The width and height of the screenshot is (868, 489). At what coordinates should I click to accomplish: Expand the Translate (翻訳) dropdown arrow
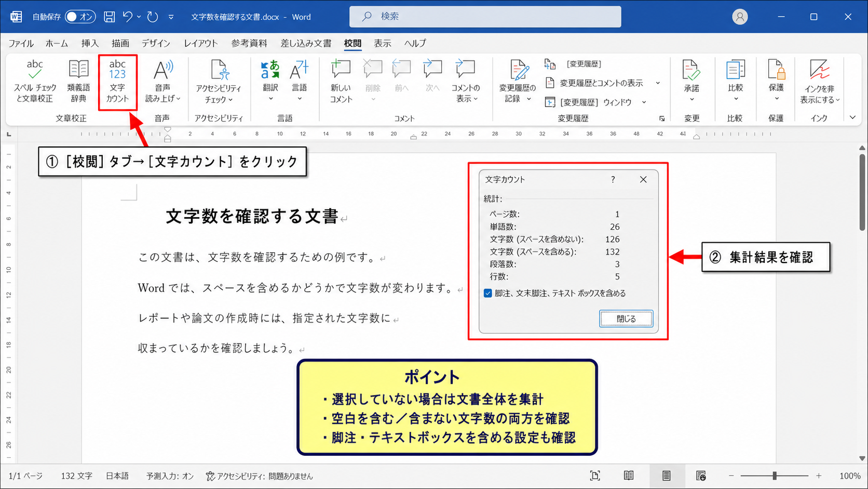(270, 99)
